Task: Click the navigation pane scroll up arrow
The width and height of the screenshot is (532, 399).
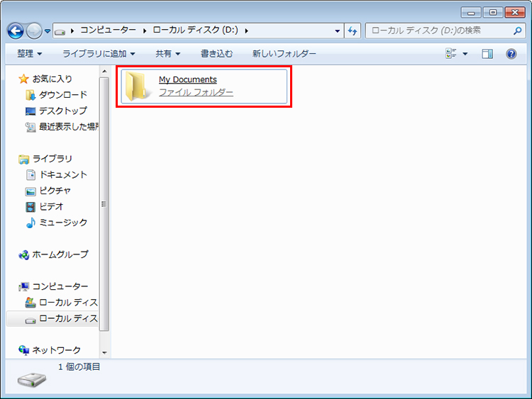Action: coord(104,71)
